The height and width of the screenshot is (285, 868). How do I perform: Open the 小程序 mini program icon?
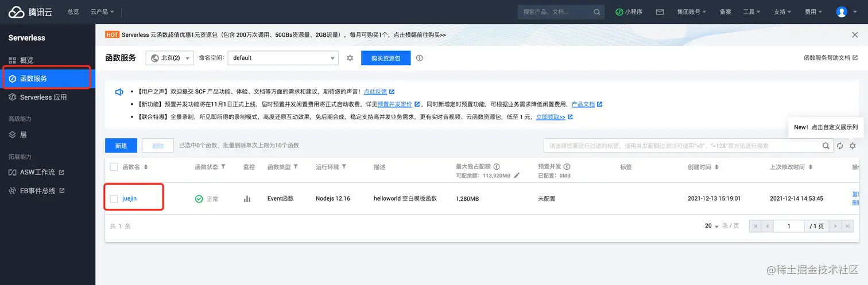619,12
